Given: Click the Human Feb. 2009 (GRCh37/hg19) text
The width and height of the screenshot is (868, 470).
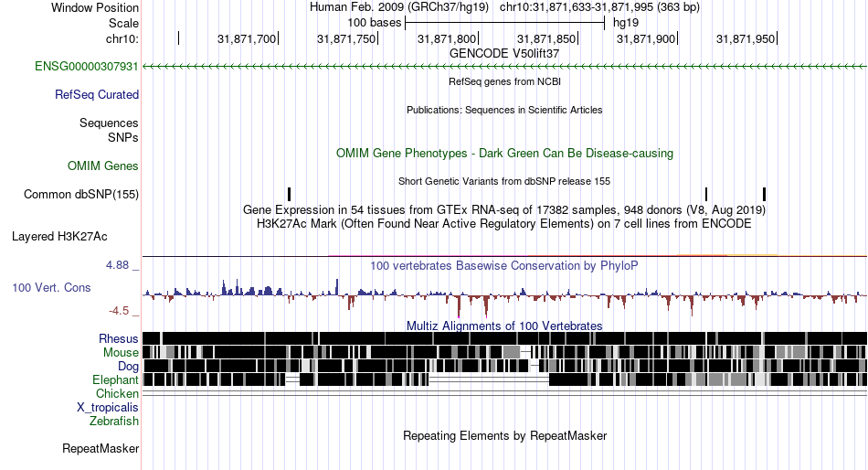Looking at the screenshot, I should click(x=399, y=7).
